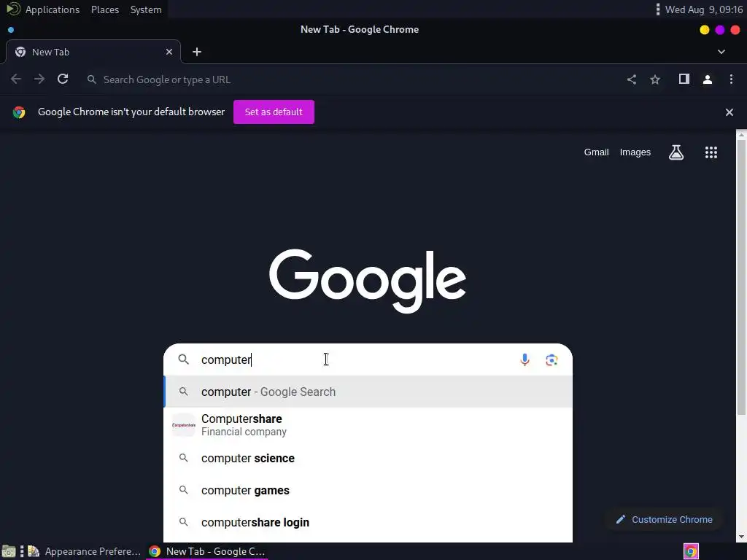The height and width of the screenshot is (560, 747).
Task: Go forward with the forward arrow
Action: tap(39, 79)
